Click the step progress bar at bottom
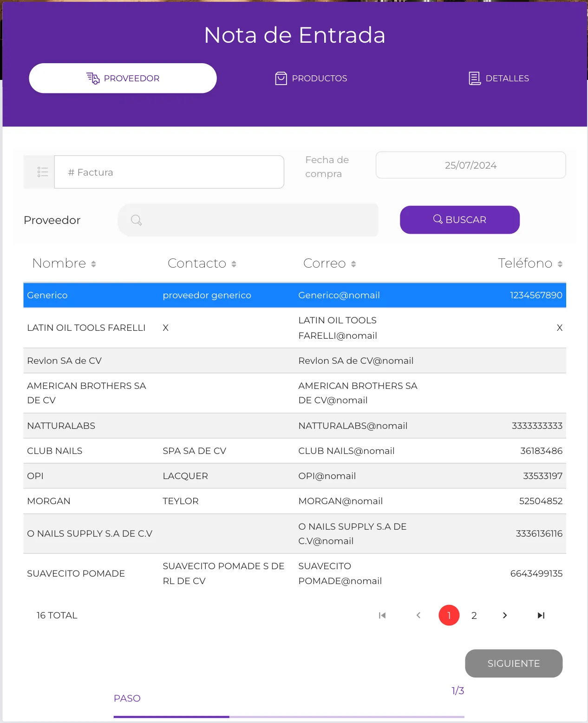Image resolution: width=588 pixels, height=723 pixels. (x=288, y=716)
